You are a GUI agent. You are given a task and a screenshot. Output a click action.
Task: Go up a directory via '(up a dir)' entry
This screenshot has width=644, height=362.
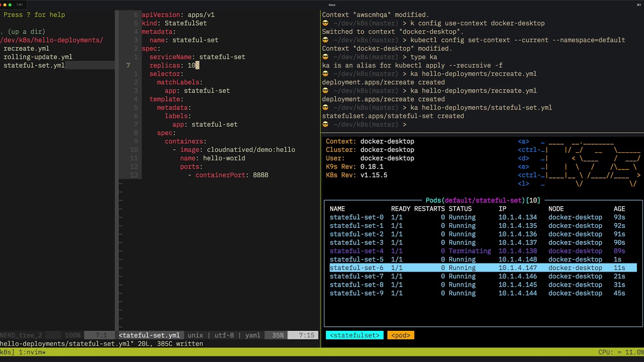pos(23,32)
